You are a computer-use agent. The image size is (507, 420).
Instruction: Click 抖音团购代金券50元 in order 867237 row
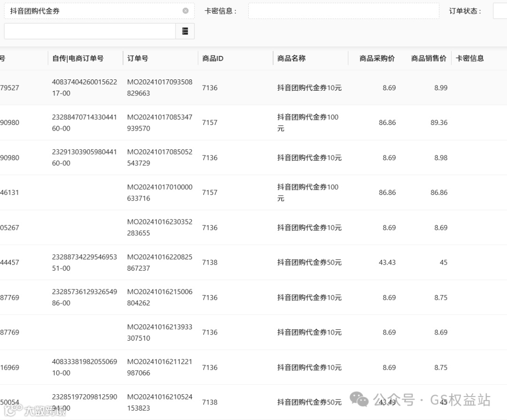pyautogui.click(x=309, y=263)
